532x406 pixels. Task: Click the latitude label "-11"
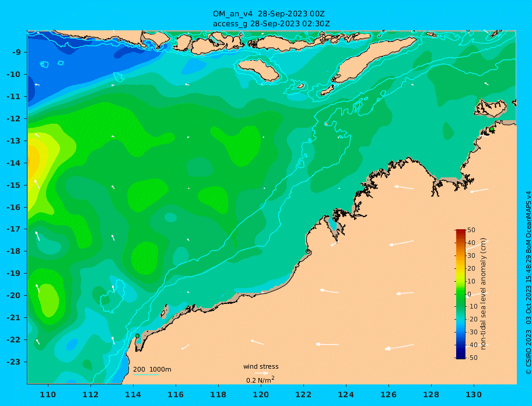point(14,97)
